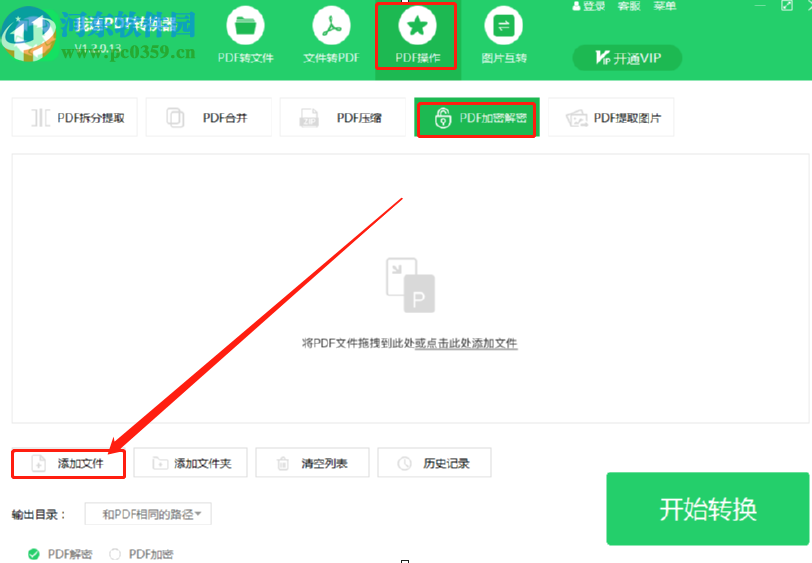
Task: Click the 开始转换 button
Action: coord(708,509)
